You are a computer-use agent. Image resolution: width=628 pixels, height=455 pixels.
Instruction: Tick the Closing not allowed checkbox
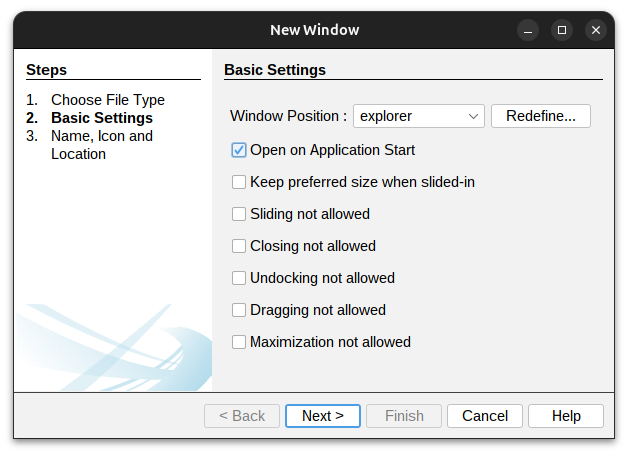[x=239, y=246]
